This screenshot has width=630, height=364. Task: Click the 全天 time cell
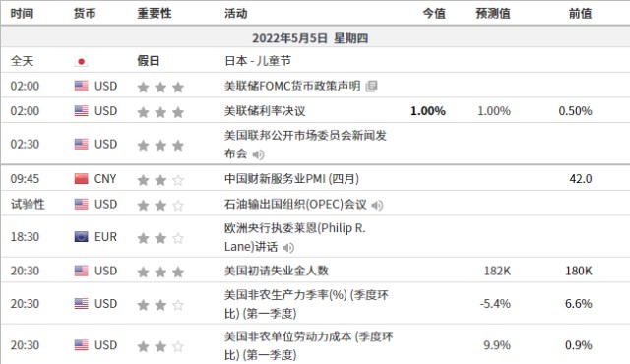tap(22, 61)
